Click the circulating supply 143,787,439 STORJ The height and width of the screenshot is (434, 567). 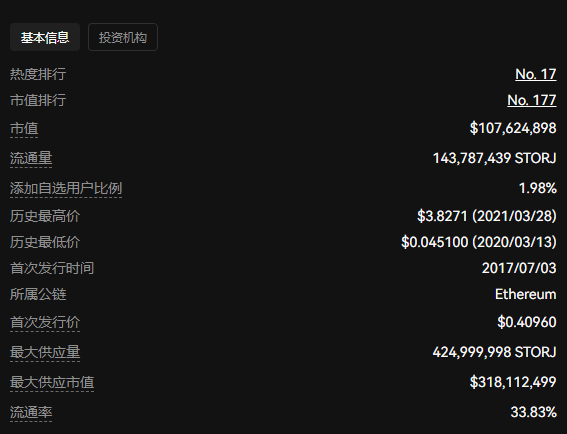click(x=494, y=158)
